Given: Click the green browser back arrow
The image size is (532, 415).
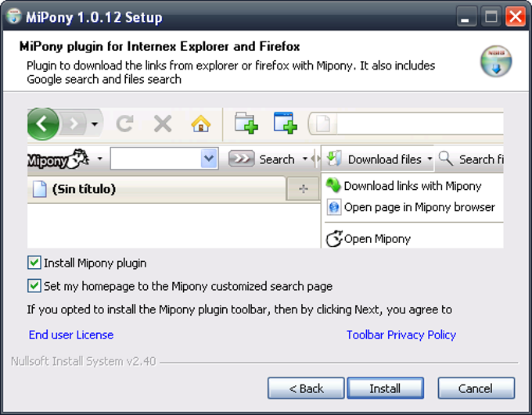Looking at the screenshot, I should tap(42, 124).
